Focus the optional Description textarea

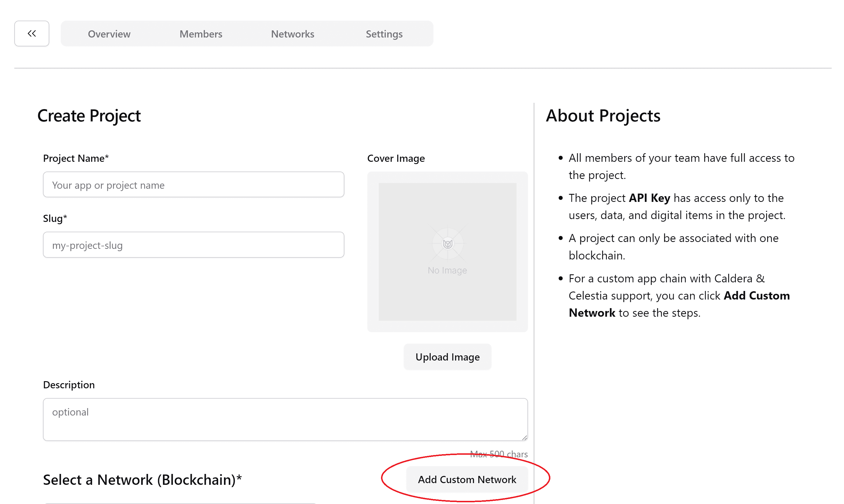pyautogui.click(x=285, y=420)
